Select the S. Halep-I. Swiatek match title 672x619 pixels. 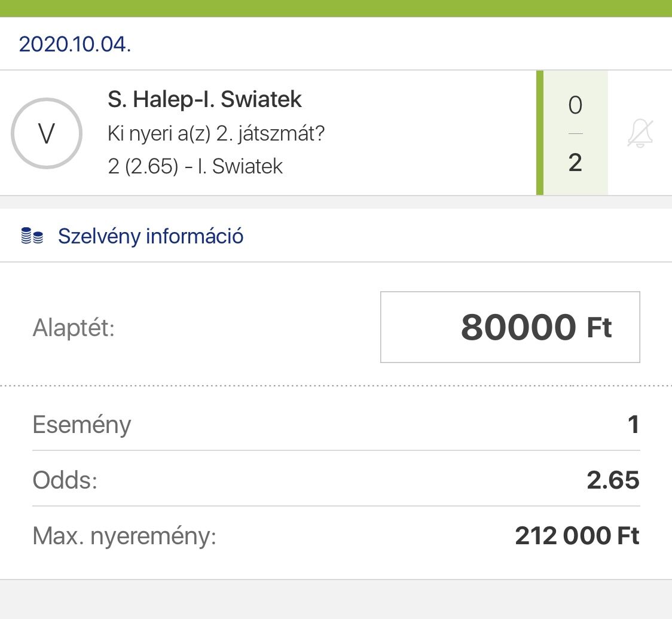pos(204,99)
